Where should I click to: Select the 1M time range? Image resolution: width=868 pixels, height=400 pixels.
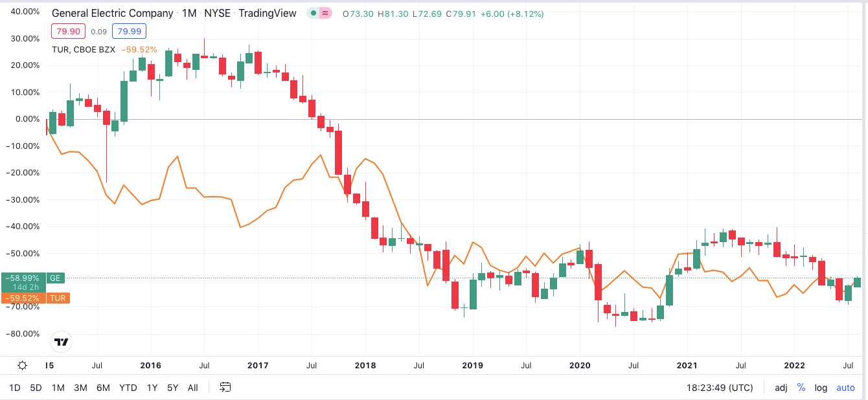tap(58, 388)
